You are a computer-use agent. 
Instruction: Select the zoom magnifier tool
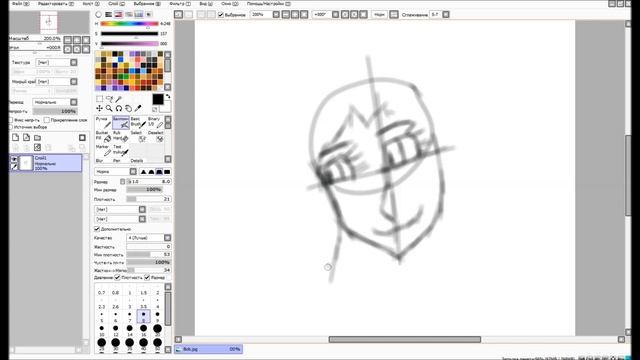click(109, 109)
